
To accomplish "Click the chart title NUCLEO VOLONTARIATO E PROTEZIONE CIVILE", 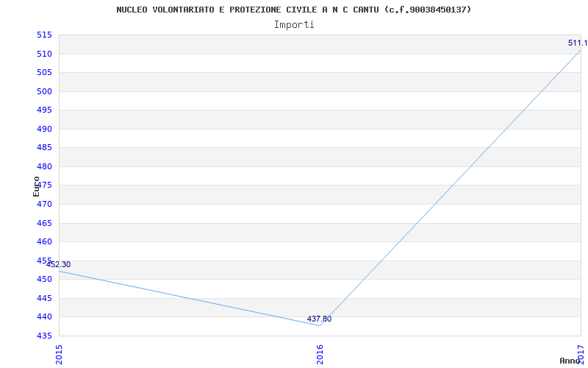I will pos(293,10).
